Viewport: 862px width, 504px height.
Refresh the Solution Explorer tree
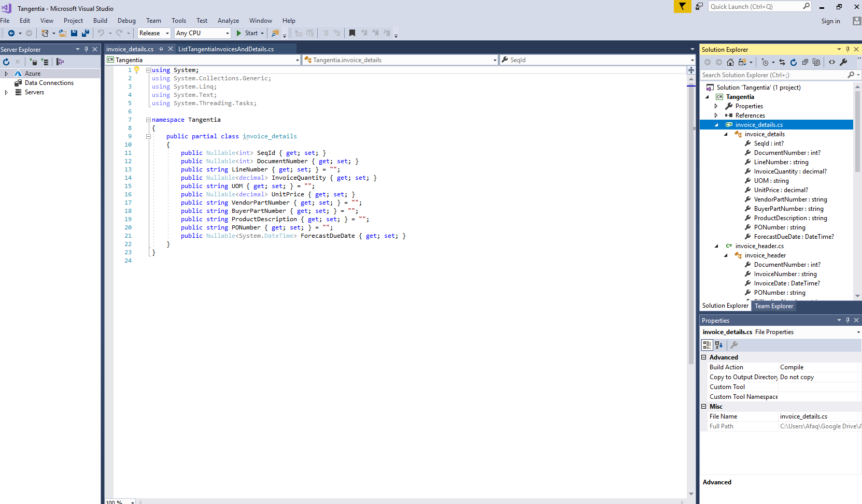coord(794,62)
